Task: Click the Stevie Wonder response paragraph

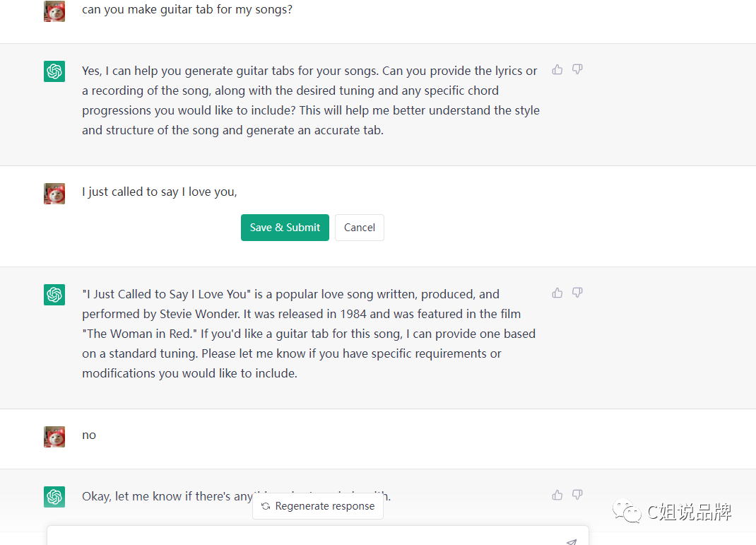Action: [308, 334]
